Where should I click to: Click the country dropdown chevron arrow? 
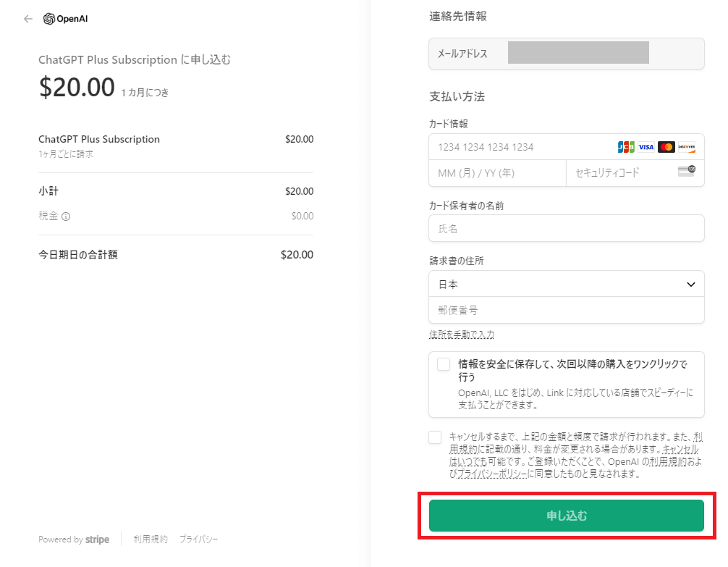tap(690, 285)
